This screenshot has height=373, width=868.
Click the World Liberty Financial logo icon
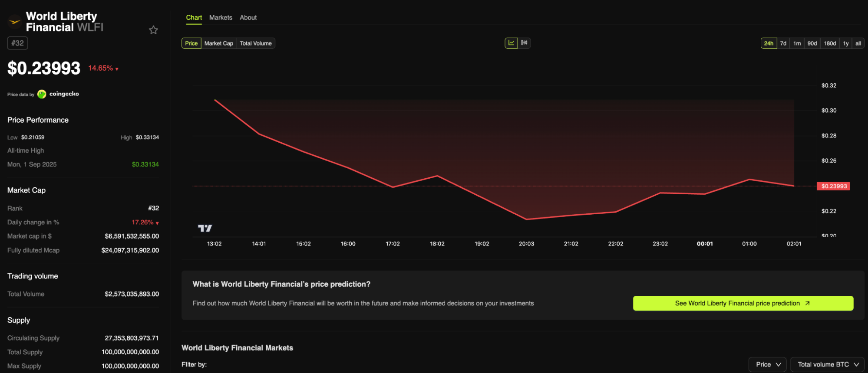(x=15, y=21)
